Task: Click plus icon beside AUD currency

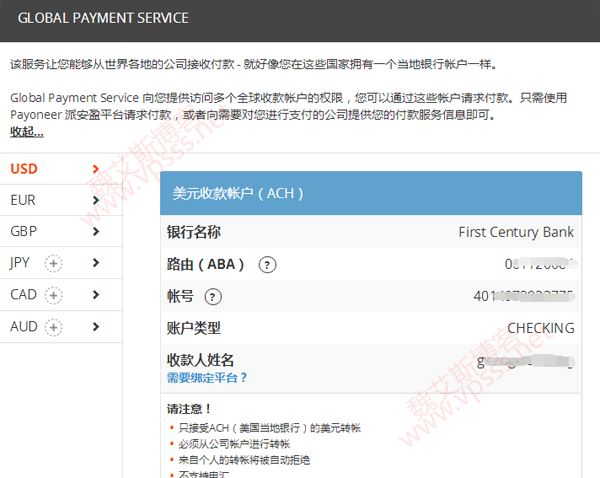Action: [x=54, y=327]
